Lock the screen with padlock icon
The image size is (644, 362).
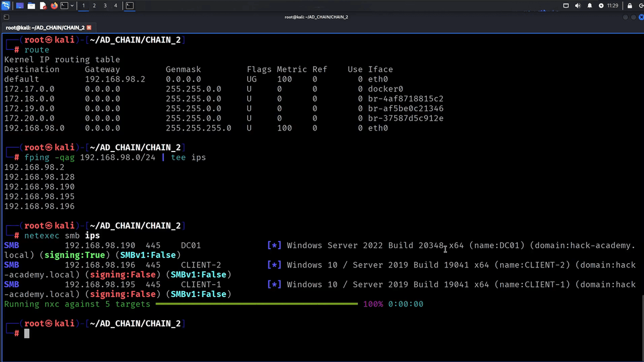[630, 6]
